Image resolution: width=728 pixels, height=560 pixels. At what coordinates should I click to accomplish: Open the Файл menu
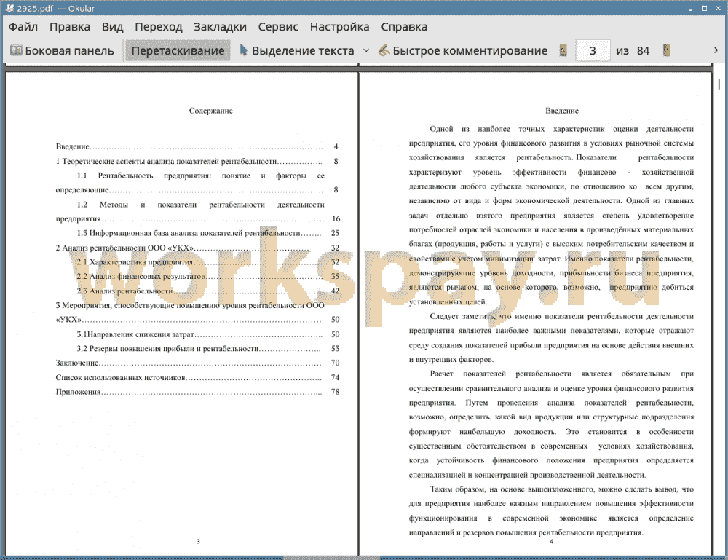[x=23, y=27]
